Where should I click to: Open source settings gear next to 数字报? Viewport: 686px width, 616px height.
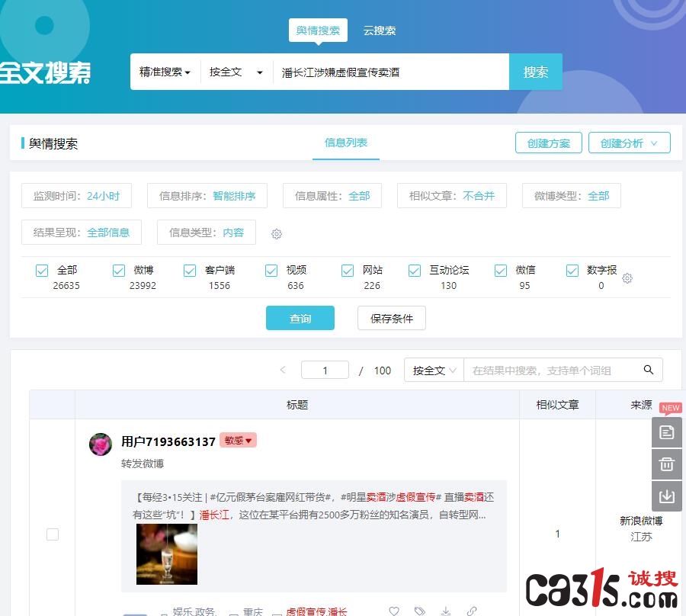(x=627, y=278)
